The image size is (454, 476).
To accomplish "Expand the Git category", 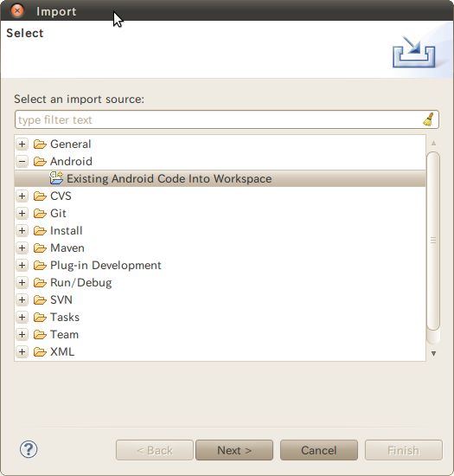I will pos(22,213).
